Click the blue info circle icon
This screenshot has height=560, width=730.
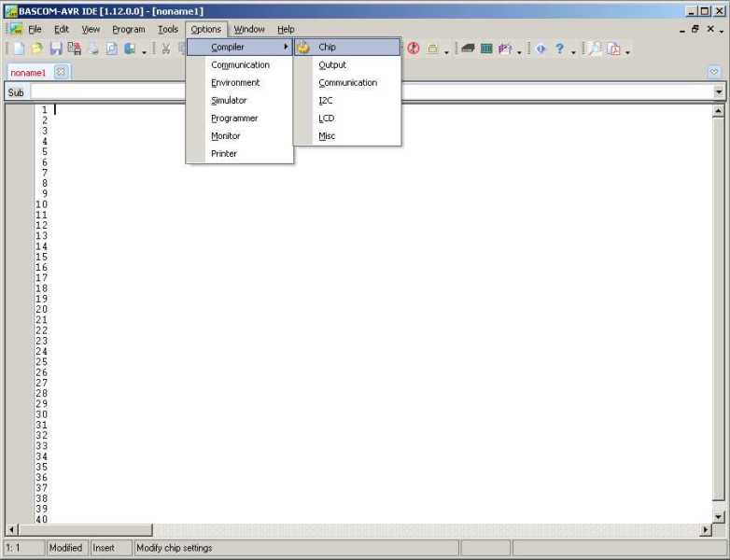tap(540, 48)
